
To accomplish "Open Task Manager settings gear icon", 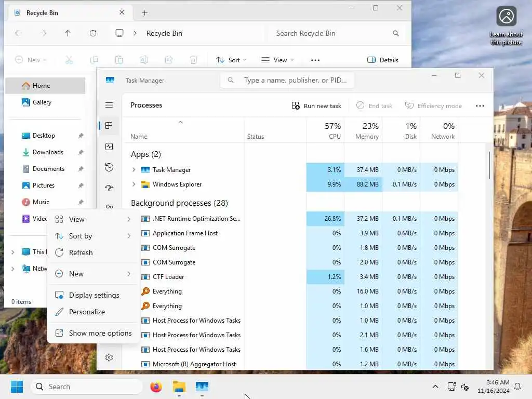I will coord(109,357).
